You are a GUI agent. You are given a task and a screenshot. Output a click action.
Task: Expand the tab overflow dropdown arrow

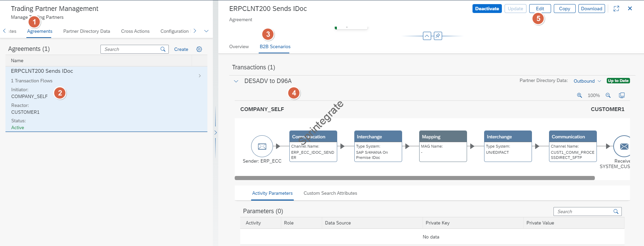[x=206, y=31]
